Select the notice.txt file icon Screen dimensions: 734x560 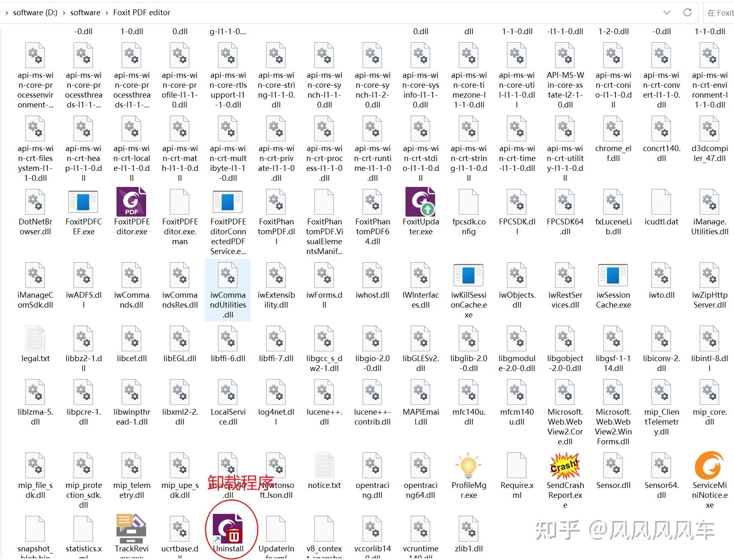pos(324,465)
